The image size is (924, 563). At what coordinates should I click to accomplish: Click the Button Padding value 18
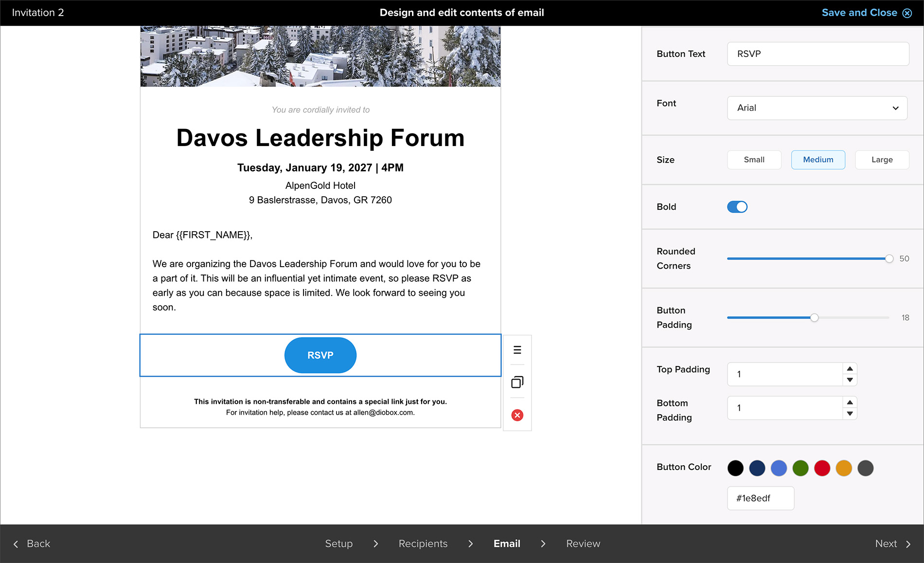tap(905, 318)
